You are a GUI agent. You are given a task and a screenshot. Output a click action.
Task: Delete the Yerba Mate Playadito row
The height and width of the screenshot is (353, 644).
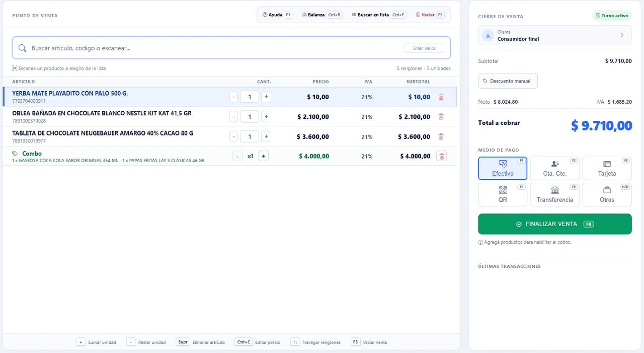[x=441, y=97]
